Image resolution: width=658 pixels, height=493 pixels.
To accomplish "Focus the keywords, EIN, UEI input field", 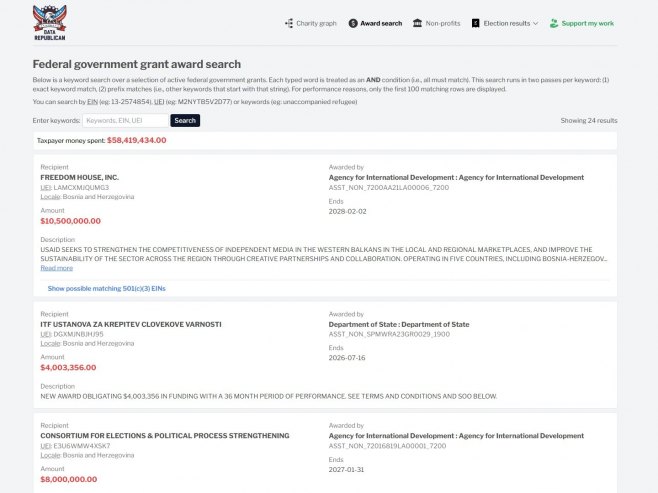I will click(x=125, y=120).
